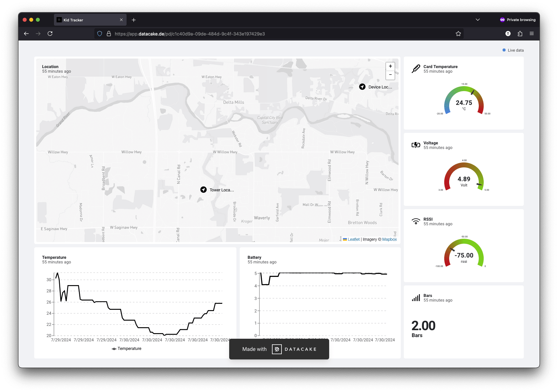This screenshot has height=392, width=558.
Task: Open the Mapbox attribution link
Action: point(389,239)
